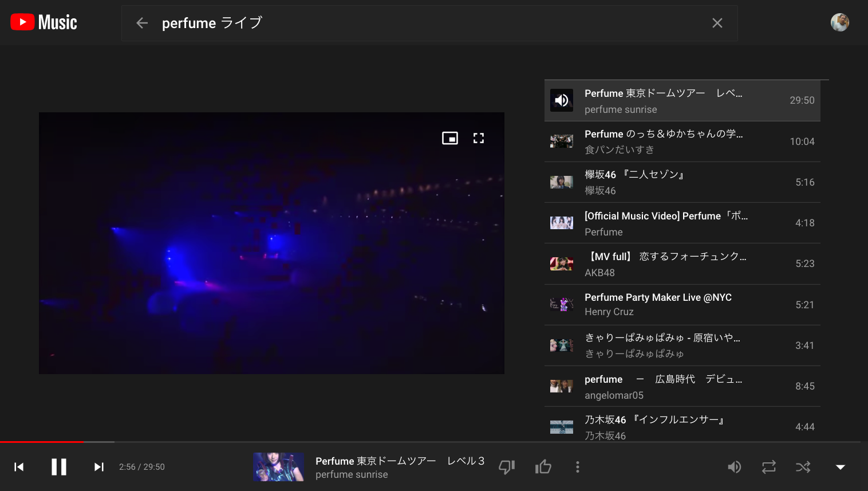This screenshot has height=491, width=868.
Task: Dislike the current song
Action: click(507, 467)
